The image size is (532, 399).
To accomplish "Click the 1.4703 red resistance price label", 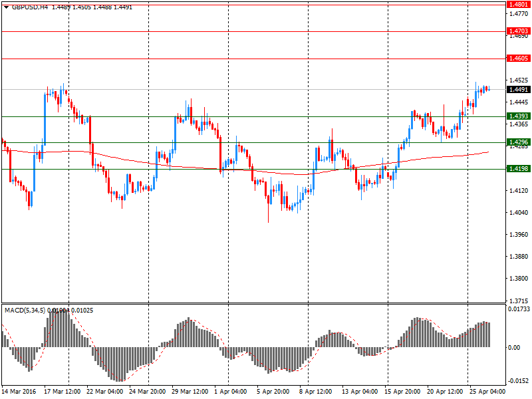I will click(x=519, y=31).
